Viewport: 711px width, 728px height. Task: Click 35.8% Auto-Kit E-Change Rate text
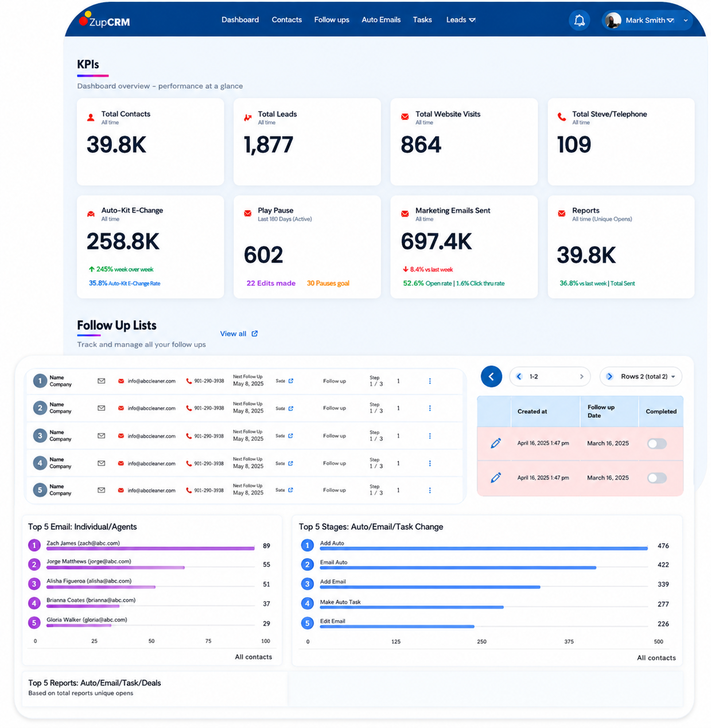(125, 283)
